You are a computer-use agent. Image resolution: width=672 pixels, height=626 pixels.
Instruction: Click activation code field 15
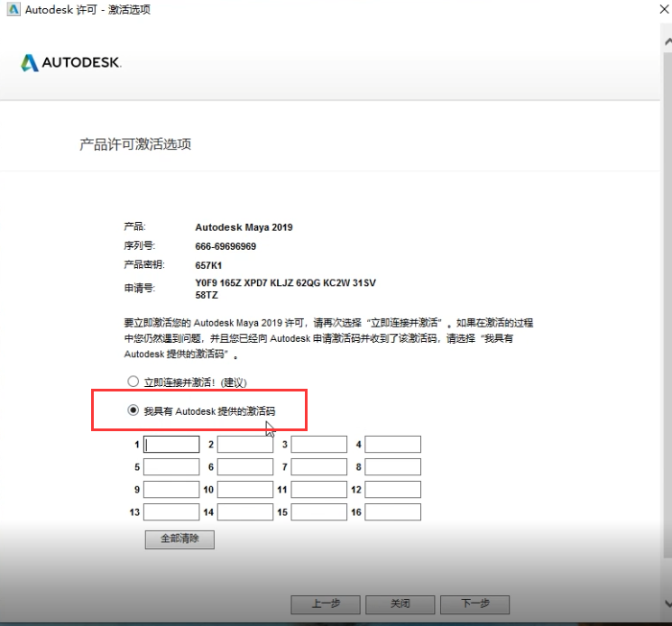(x=318, y=512)
